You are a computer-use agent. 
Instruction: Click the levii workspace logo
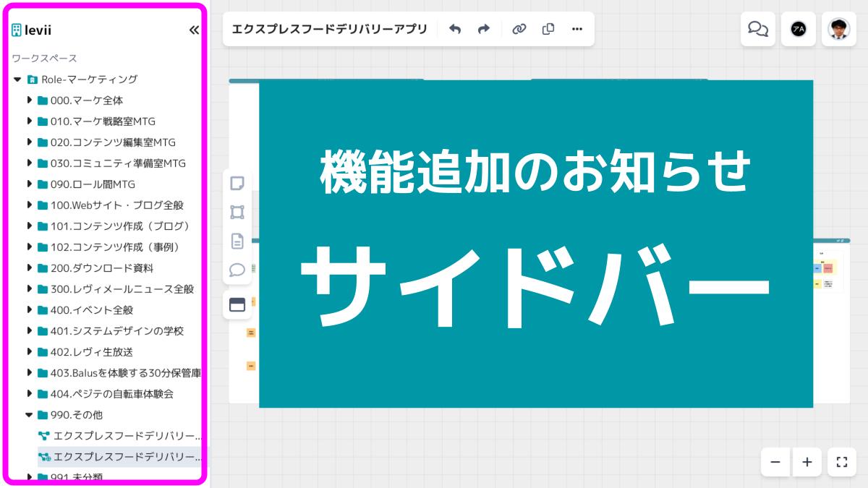tap(17, 30)
